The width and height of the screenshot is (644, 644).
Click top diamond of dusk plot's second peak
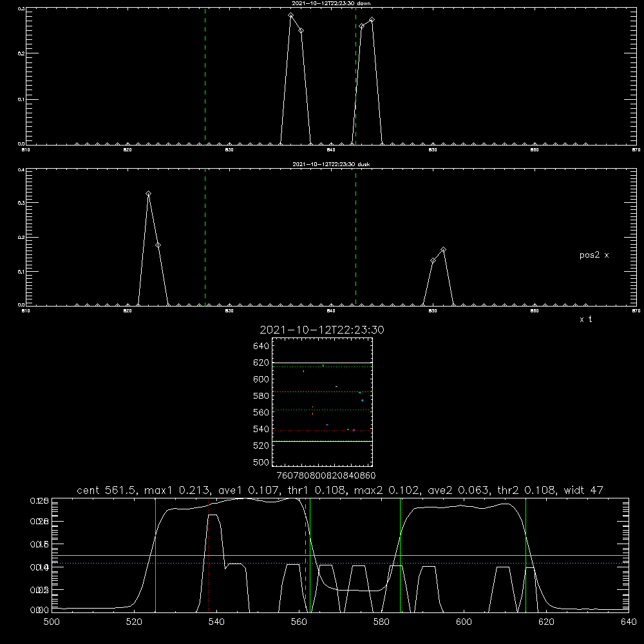coord(443,250)
